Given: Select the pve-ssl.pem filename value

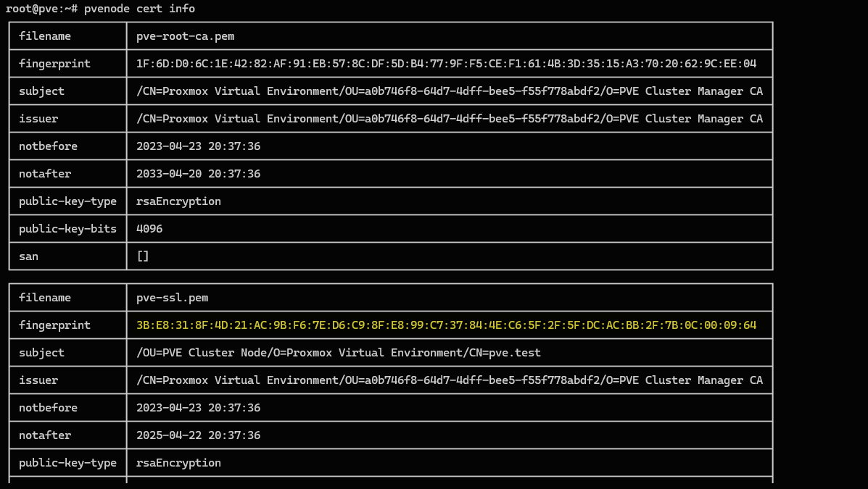Looking at the screenshot, I should click(x=172, y=298).
